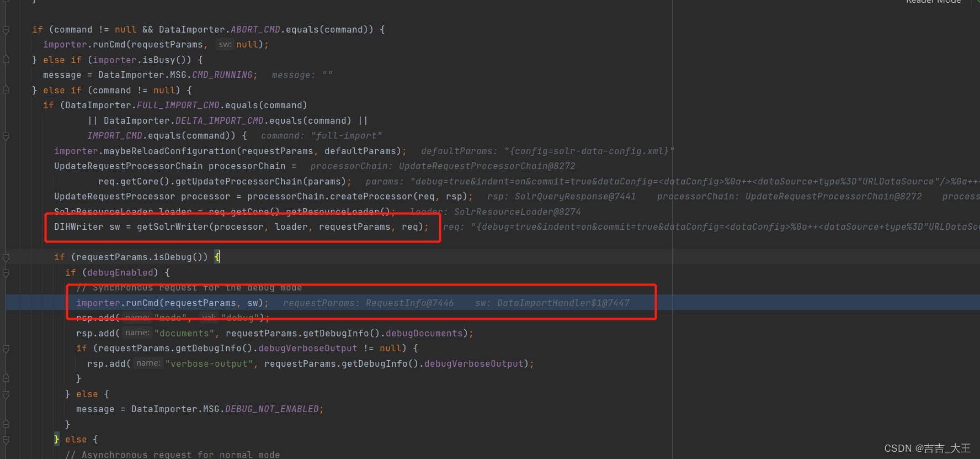Collapse the fold at the ABORT_CMD if line
This screenshot has height=459, width=980.
6,30
